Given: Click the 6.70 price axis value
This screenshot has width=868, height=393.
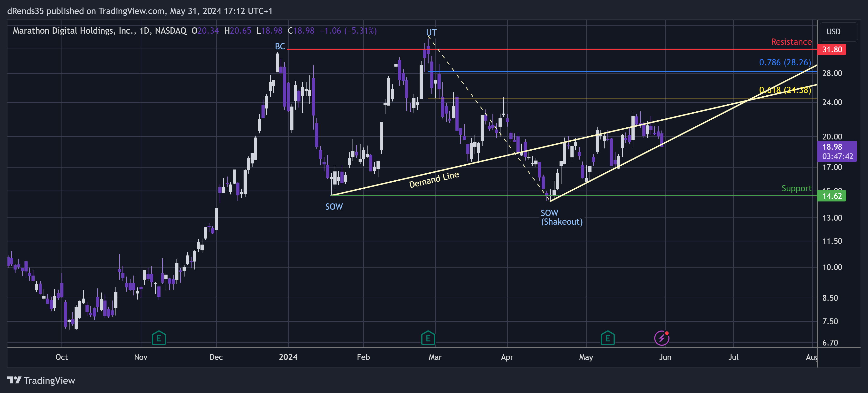Looking at the screenshot, I should click(x=830, y=342).
